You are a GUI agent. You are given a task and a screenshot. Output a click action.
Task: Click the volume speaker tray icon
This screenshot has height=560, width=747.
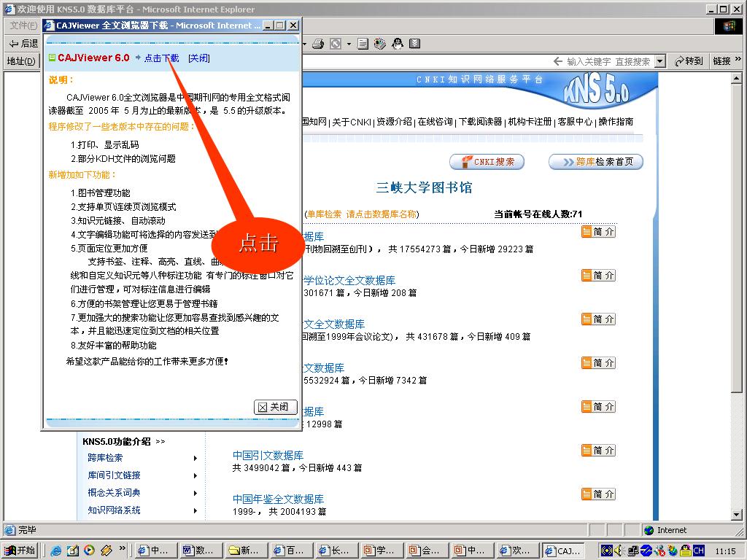pyautogui.click(x=619, y=551)
